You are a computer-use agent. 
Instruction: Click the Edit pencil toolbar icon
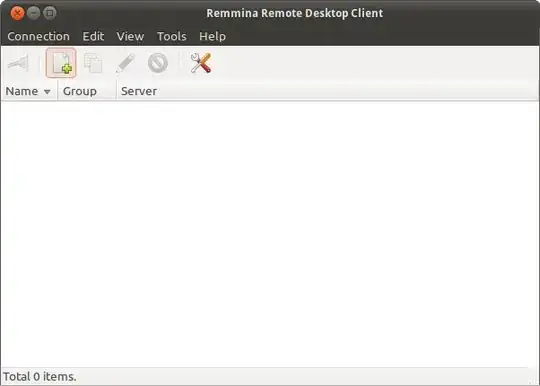tap(125, 63)
